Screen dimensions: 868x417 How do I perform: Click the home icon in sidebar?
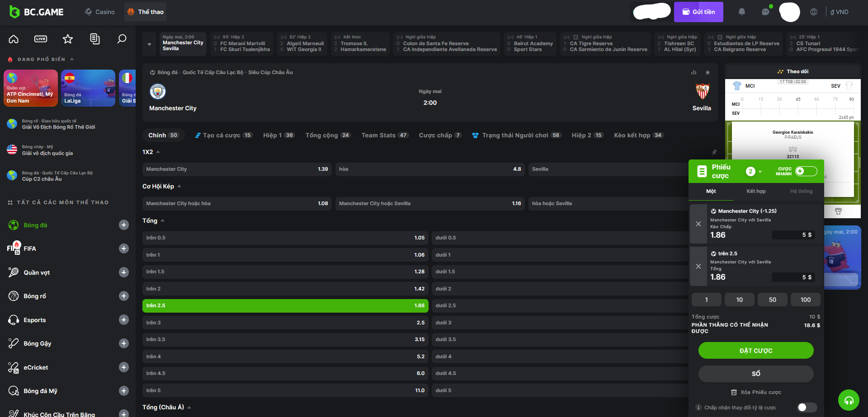point(14,39)
